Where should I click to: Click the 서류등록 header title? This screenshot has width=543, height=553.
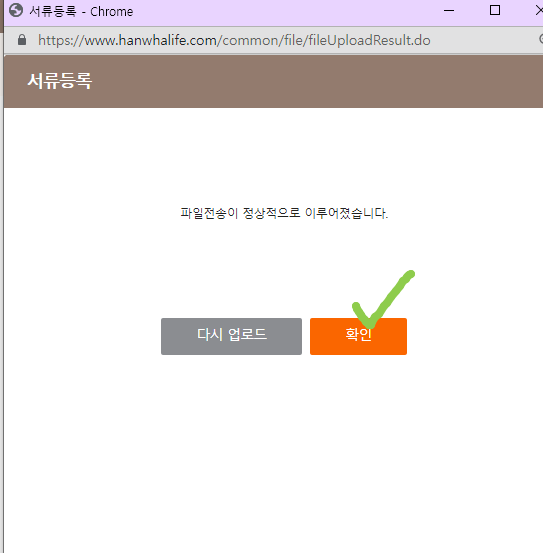coord(60,81)
